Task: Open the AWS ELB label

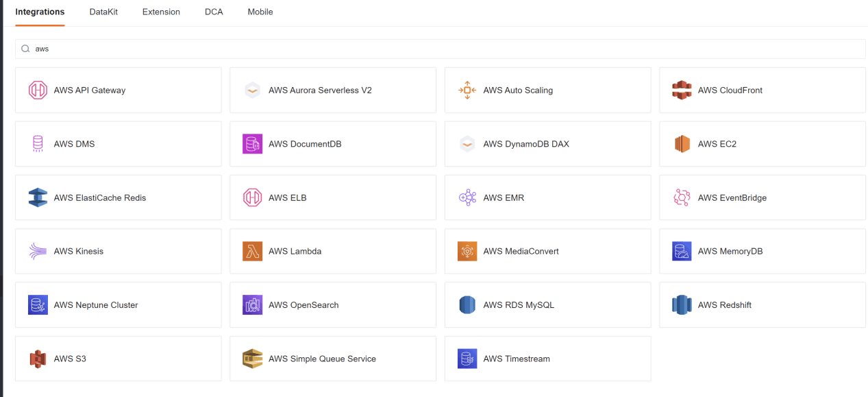Action: point(288,197)
